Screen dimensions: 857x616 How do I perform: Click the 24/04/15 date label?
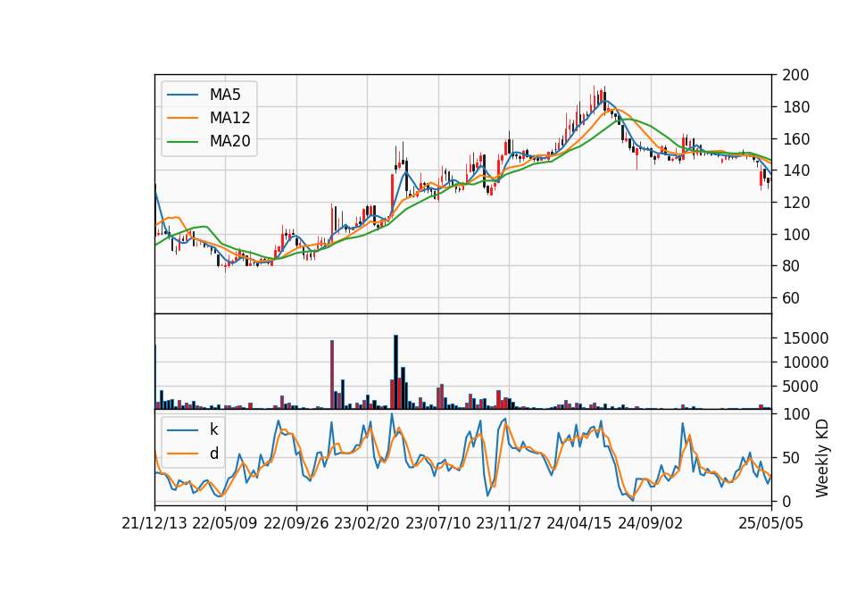click(x=579, y=523)
